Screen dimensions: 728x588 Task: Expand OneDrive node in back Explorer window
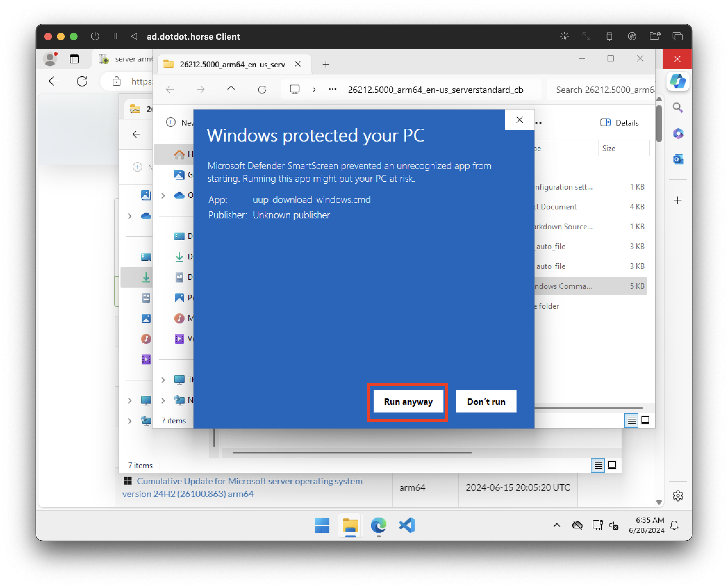[130, 216]
